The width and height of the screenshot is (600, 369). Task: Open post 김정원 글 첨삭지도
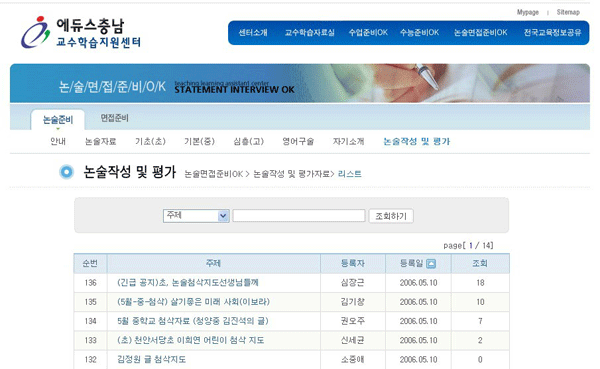[x=152, y=359]
